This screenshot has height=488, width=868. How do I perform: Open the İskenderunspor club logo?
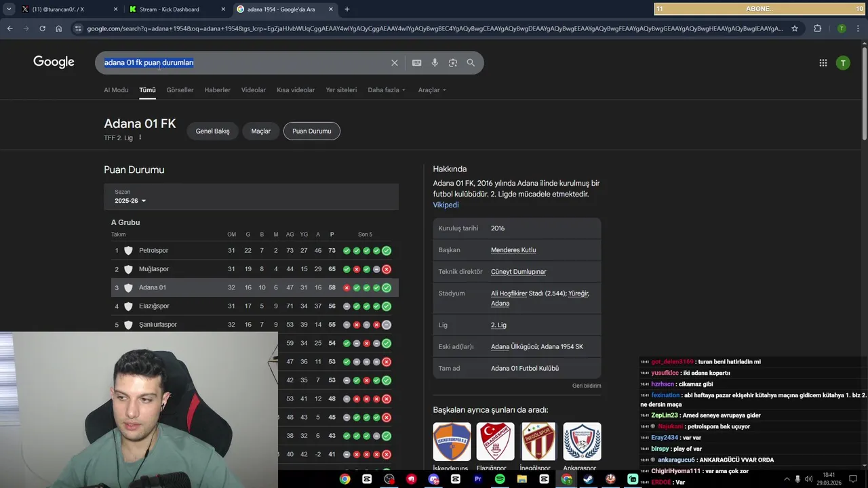[452, 441]
